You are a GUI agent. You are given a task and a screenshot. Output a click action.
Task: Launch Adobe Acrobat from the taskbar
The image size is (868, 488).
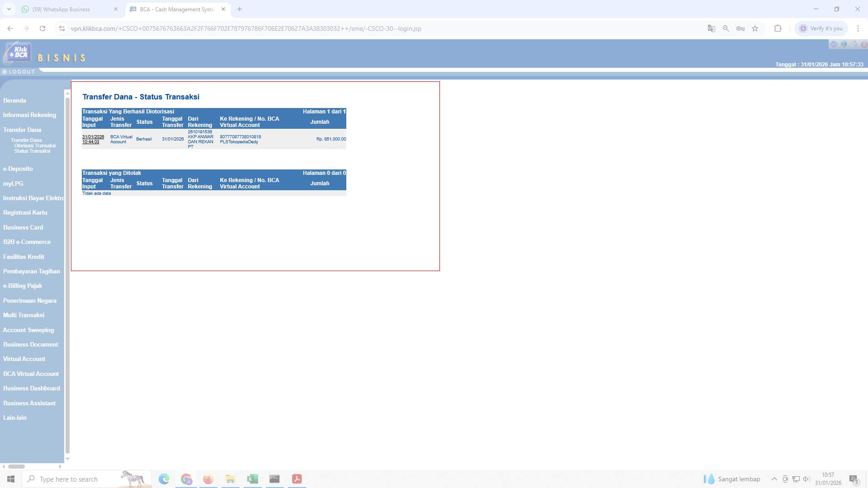coord(297,479)
